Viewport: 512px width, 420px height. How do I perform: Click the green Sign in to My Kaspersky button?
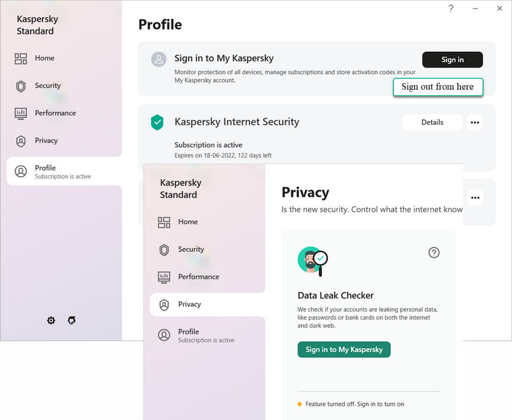click(x=343, y=349)
